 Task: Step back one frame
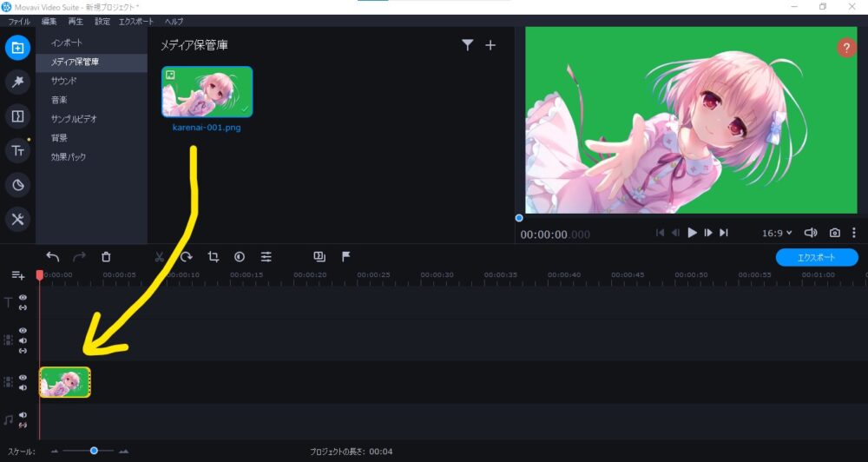(675, 233)
